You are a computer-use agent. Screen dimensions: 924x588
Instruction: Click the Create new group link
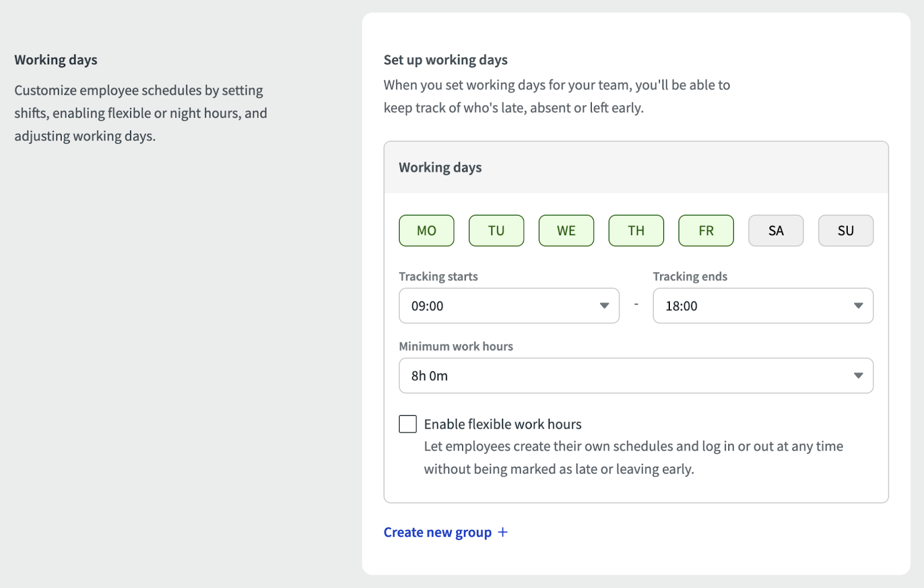[437, 532]
